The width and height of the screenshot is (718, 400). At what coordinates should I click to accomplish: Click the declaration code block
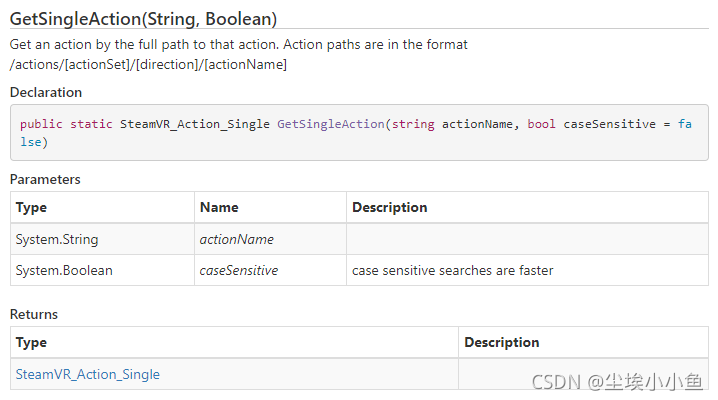(x=359, y=133)
